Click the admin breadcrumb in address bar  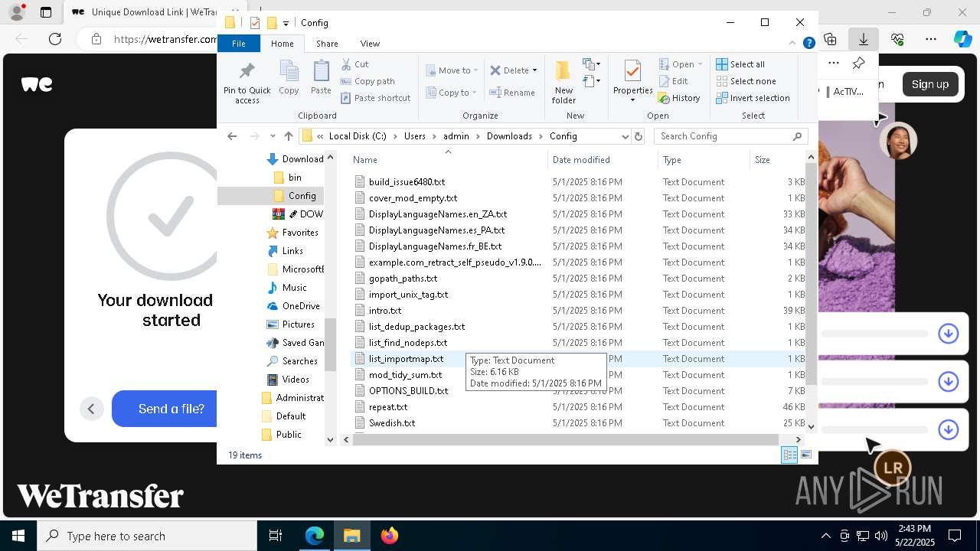click(456, 136)
